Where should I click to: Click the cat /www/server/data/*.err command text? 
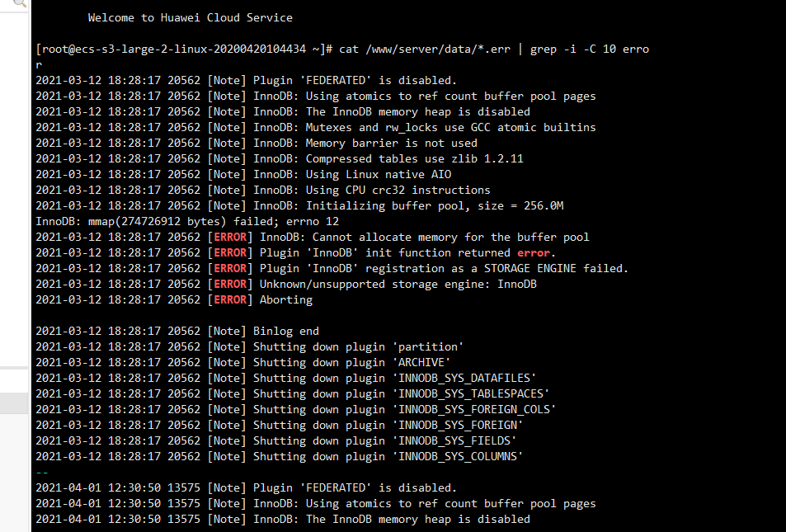pyautogui.click(x=425, y=49)
